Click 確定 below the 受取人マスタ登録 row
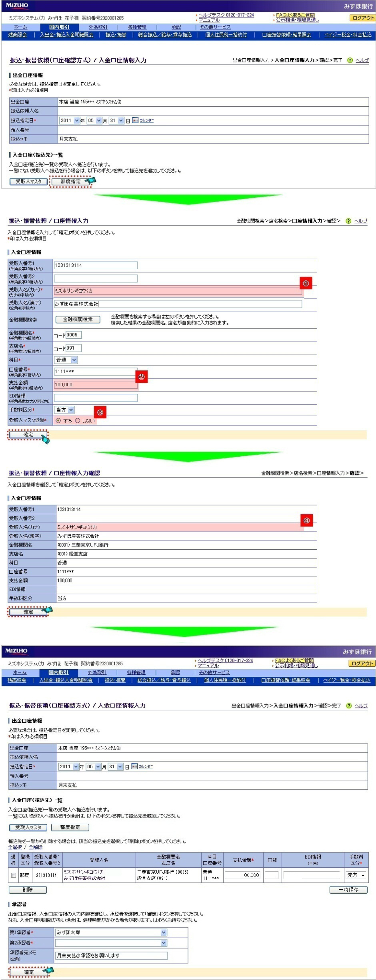The height and width of the screenshot is (980, 376). [x=28, y=435]
